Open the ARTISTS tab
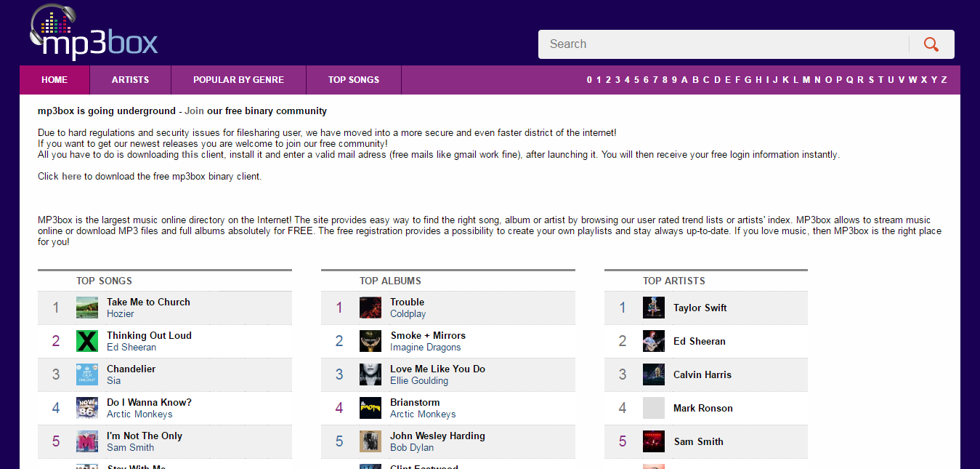The height and width of the screenshot is (469, 980). coord(130,80)
